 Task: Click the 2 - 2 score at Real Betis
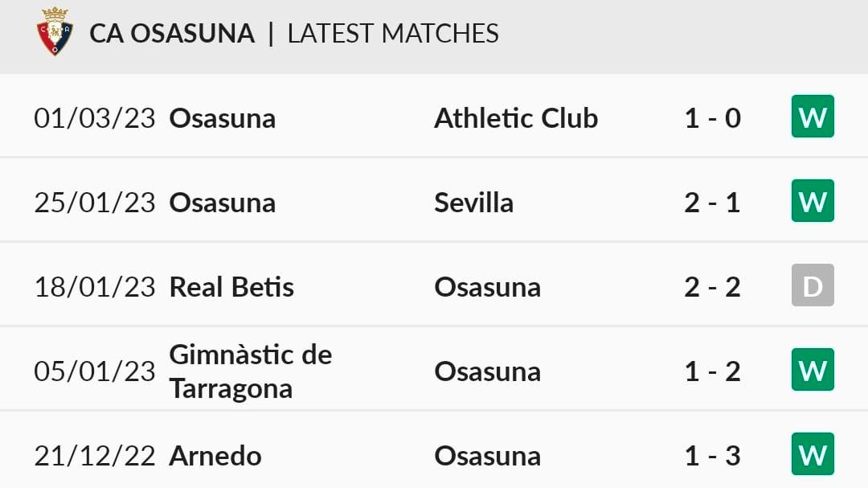tap(712, 287)
